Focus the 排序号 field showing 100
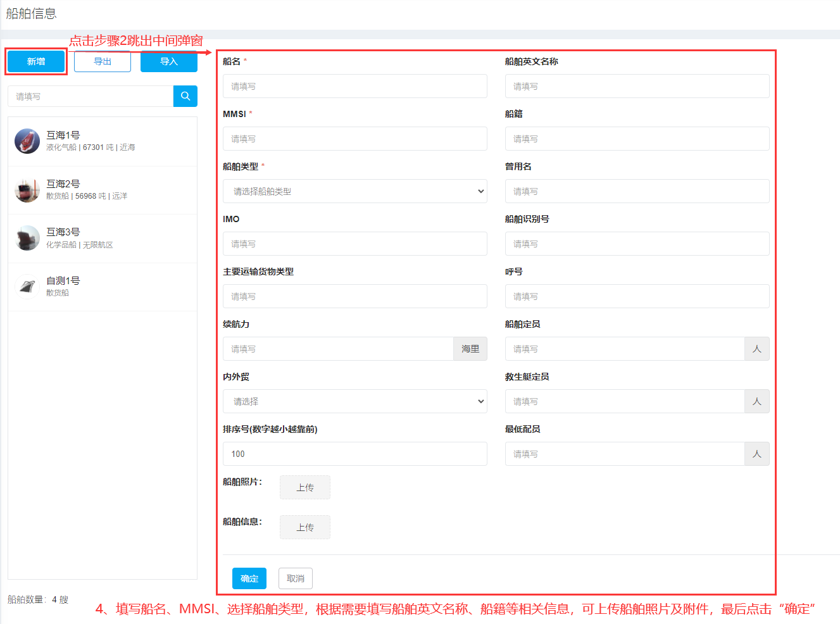Screen dimensions: 840x624 pos(355,454)
